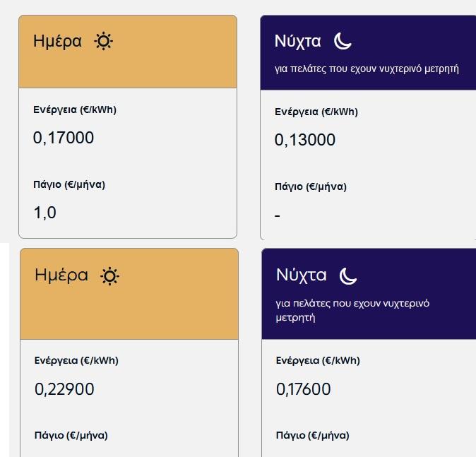
Task: Select the top Ημέρα heading text
Action: click(x=57, y=41)
